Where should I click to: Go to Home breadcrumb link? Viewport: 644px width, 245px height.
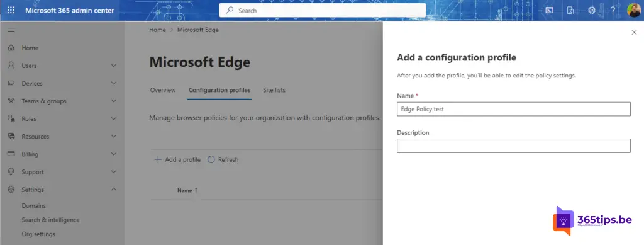coord(157,30)
